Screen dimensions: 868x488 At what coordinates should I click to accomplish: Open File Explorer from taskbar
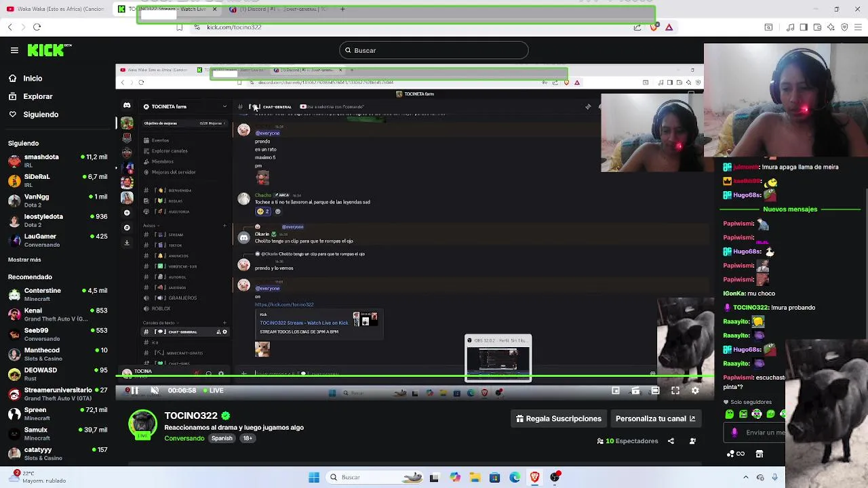[x=475, y=478]
